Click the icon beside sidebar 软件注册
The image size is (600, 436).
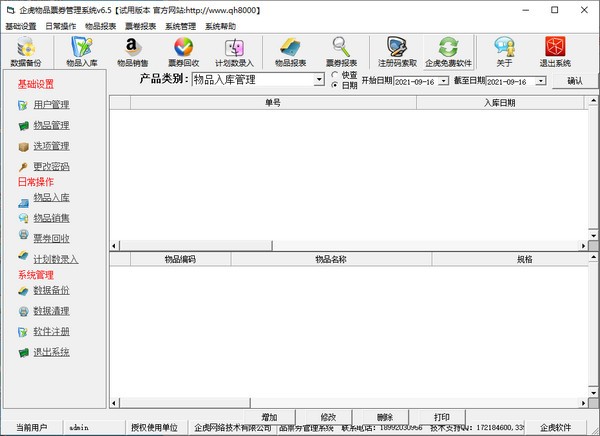(x=23, y=332)
